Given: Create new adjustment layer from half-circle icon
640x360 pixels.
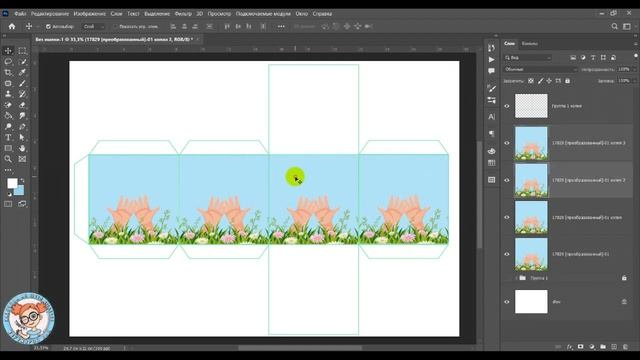Looking at the screenshot, I should [x=592, y=347].
